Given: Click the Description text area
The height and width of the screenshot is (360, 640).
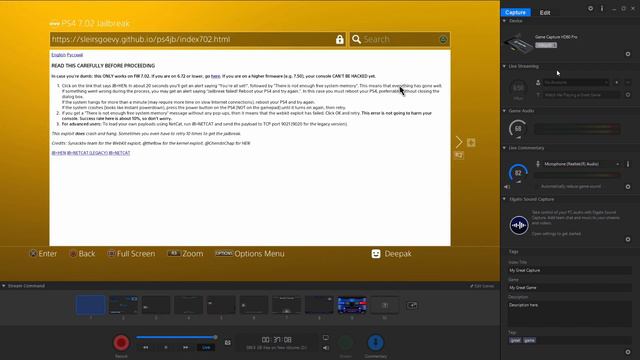Looking at the screenshot, I should click(570, 313).
